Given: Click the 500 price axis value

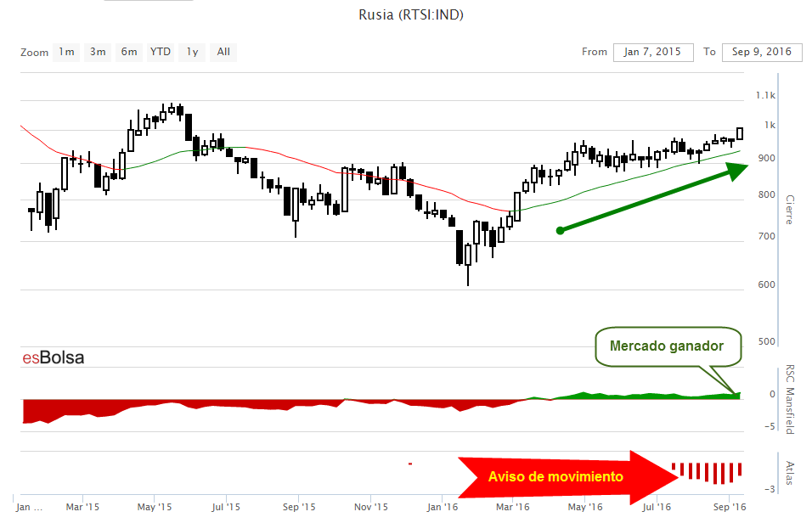Looking at the screenshot, I should 767,342.
